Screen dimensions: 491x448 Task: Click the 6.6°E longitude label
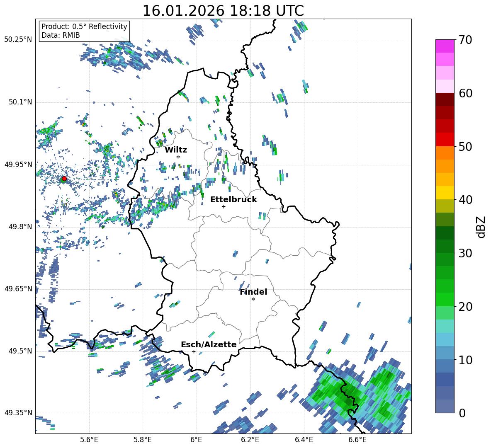pyautogui.click(x=357, y=440)
